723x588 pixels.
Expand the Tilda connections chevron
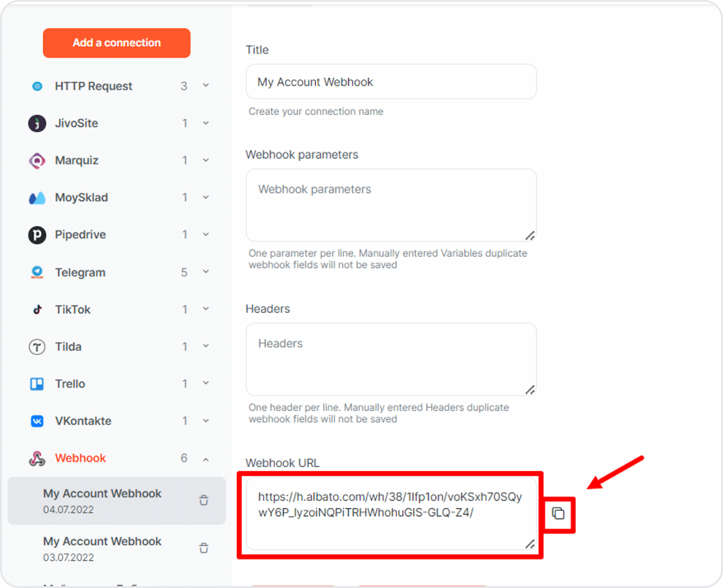click(205, 346)
